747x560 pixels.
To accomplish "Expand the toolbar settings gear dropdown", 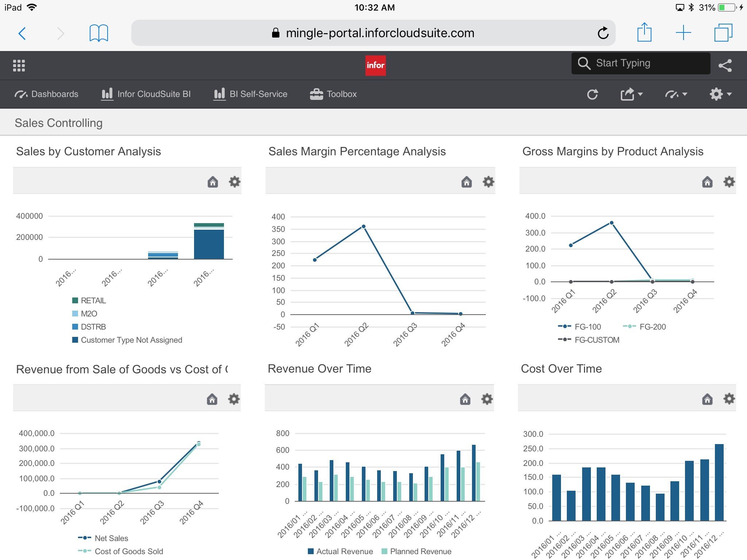I will (720, 94).
